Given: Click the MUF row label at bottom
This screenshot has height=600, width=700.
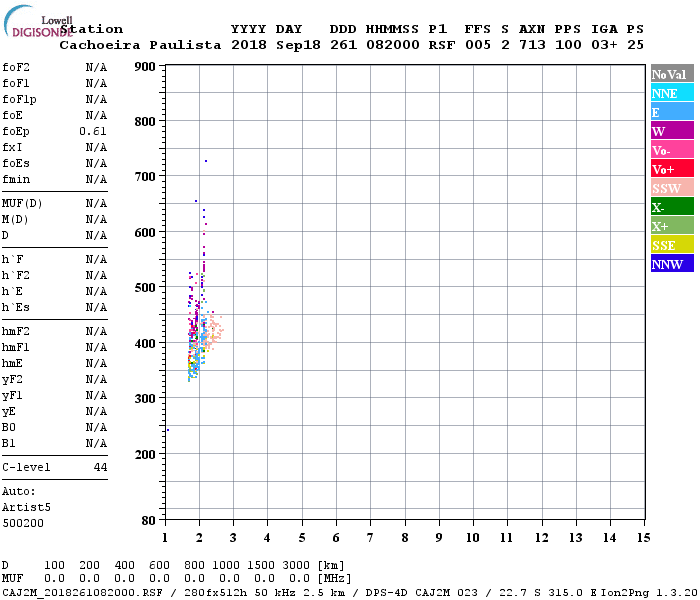Looking at the screenshot, I should pyautogui.click(x=12, y=579).
